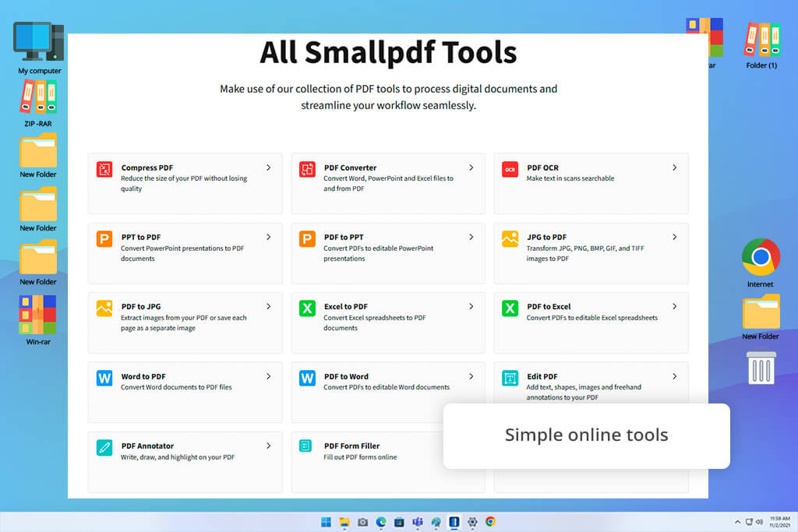Click the red Compress PDF icon
798x532 pixels.
point(104,169)
